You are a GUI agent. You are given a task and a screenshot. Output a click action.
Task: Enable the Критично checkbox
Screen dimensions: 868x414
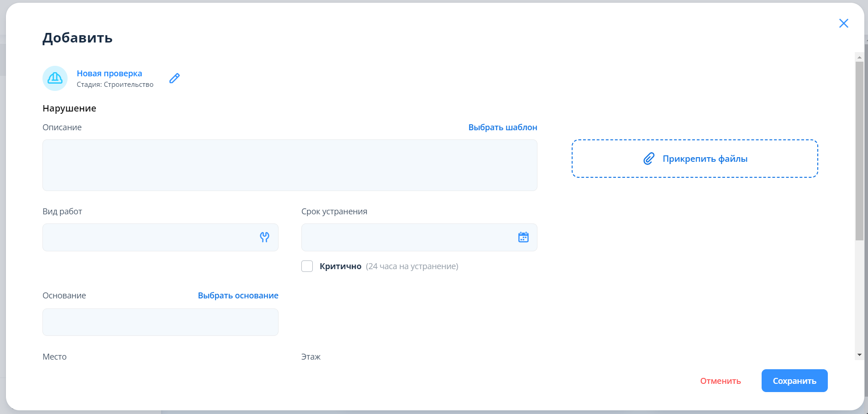click(307, 266)
